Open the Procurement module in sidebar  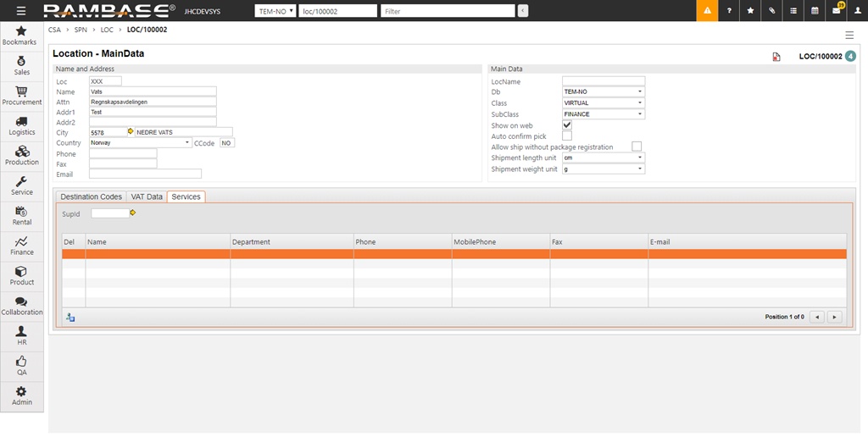21,95
